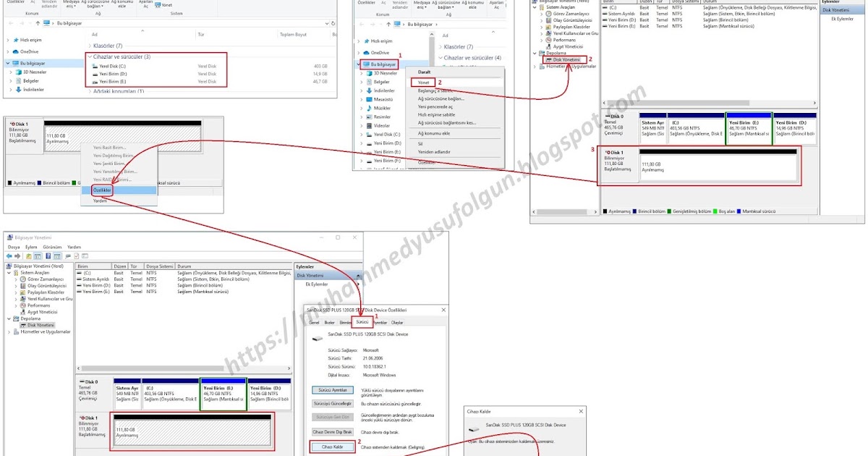Click refresh icon in Explorer showing Cihazlar ve sürücüler (3)
The width and height of the screenshot is (868, 456).
click(333, 23)
